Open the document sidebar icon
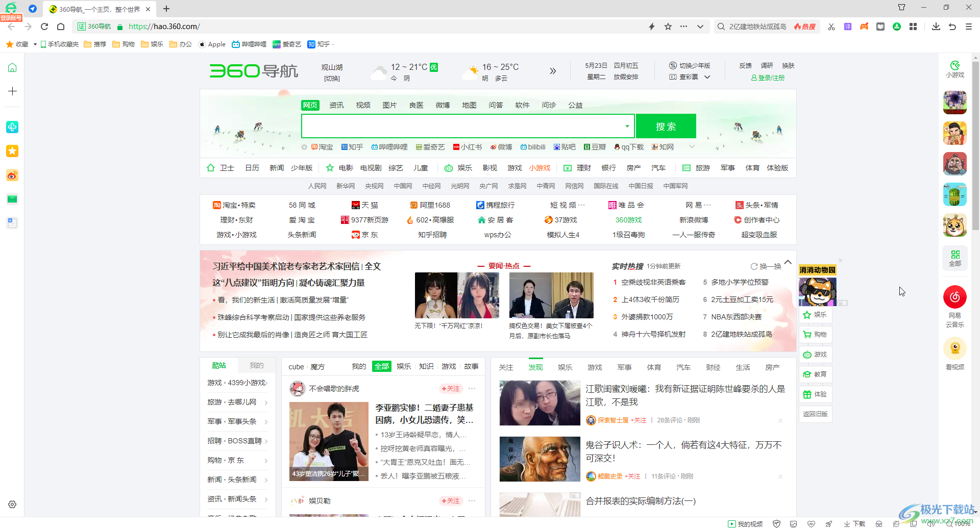Viewport: 980px width, 529px height. [x=12, y=222]
